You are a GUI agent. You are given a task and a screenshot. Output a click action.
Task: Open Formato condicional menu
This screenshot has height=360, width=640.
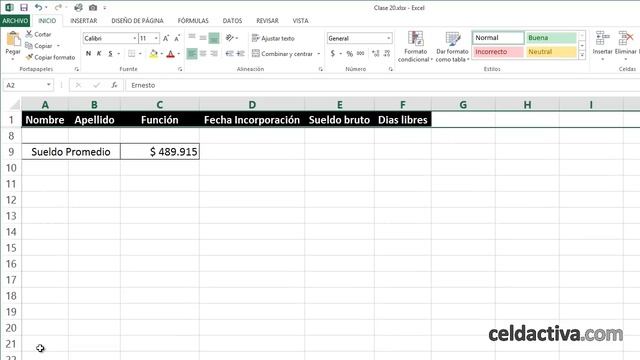coord(415,47)
